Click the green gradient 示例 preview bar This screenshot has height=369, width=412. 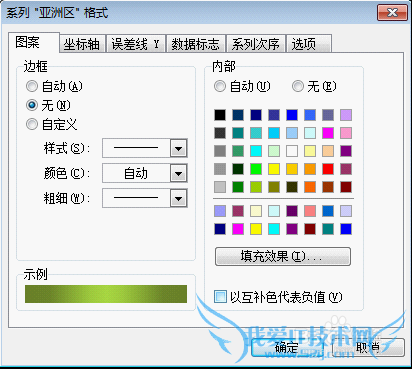[x=106, y=294]
